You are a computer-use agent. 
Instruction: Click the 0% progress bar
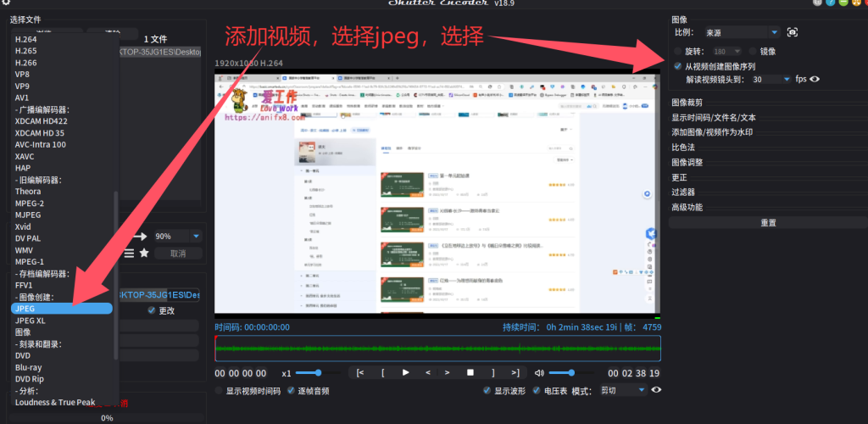pyautogui.click(x=107, y=418)
